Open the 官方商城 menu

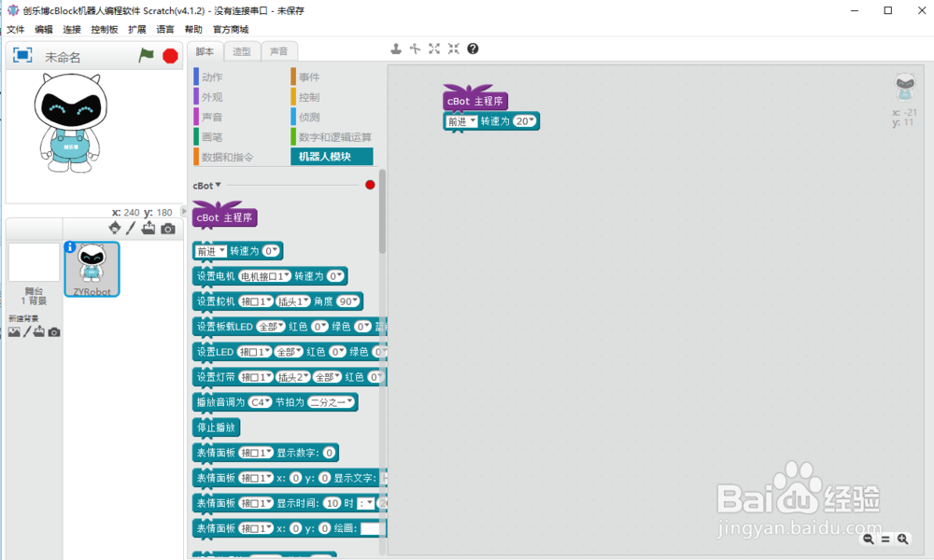point(231,29)
